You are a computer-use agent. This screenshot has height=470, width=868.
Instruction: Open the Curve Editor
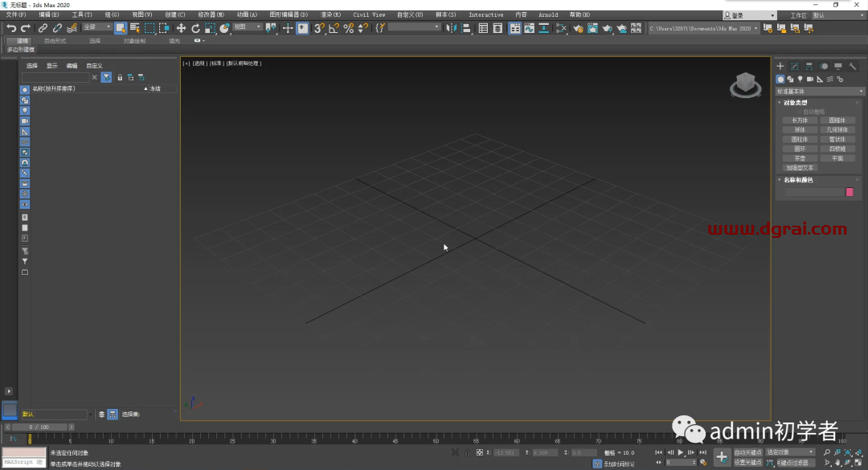point(529,28)
